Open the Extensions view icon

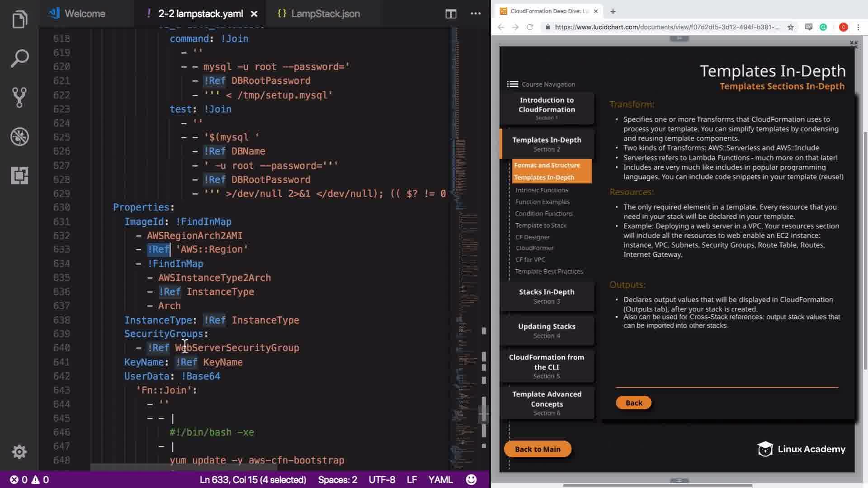19,175
